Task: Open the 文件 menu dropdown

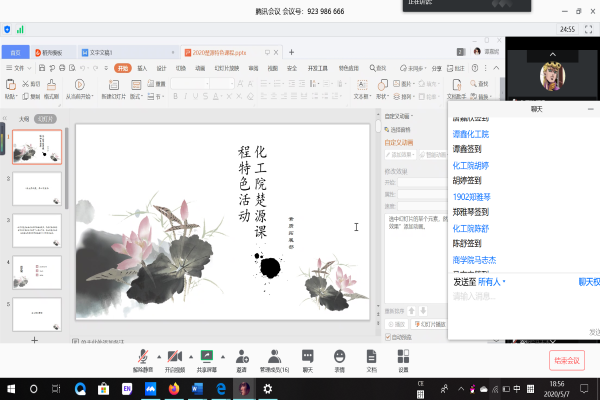Action: point(18,68)
